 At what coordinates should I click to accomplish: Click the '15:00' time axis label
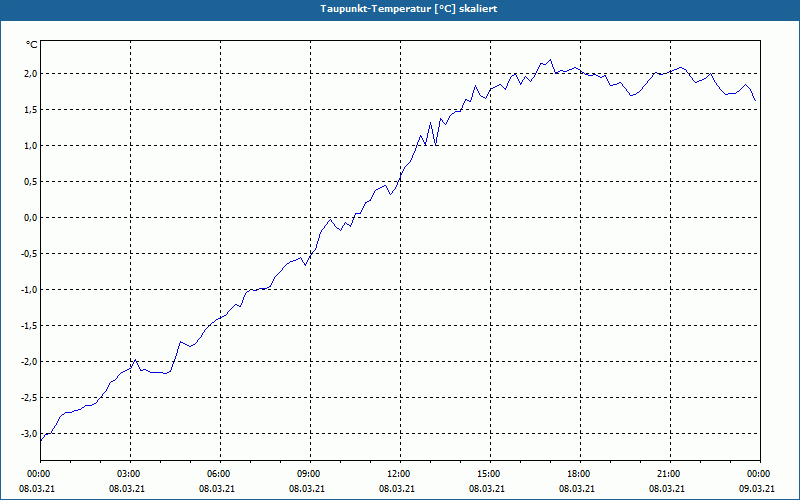491,474
